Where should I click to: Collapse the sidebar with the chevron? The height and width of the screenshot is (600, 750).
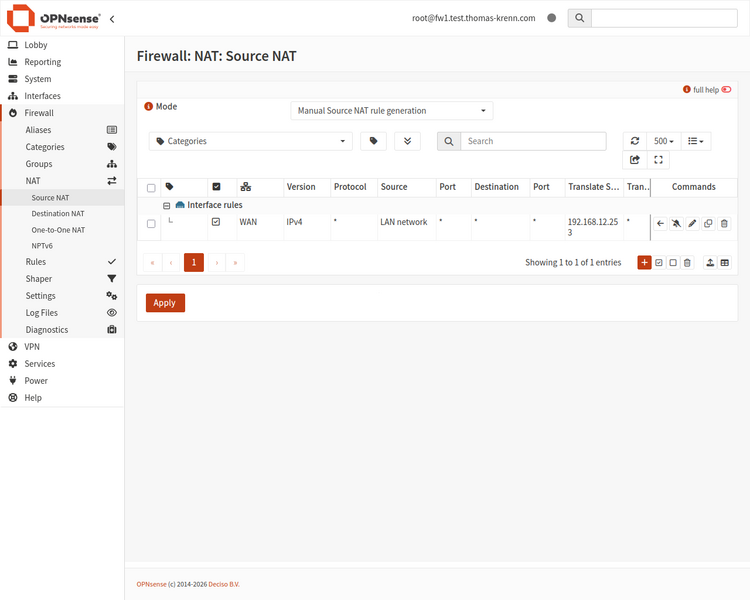pos(112,19)
